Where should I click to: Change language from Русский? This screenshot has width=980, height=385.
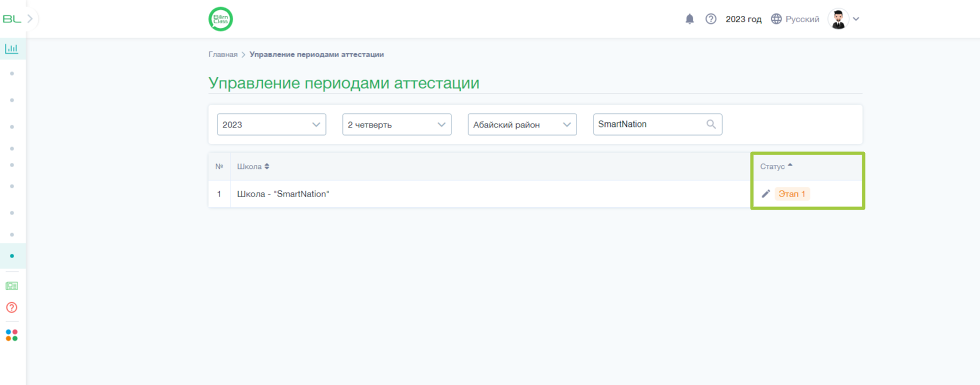click(x=795, y=19)
